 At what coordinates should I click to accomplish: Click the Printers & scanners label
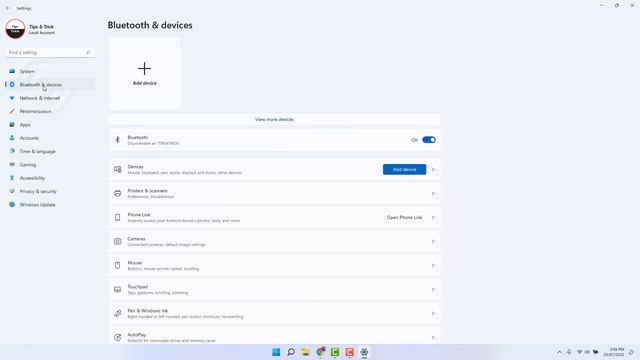[x=147, y=191]
